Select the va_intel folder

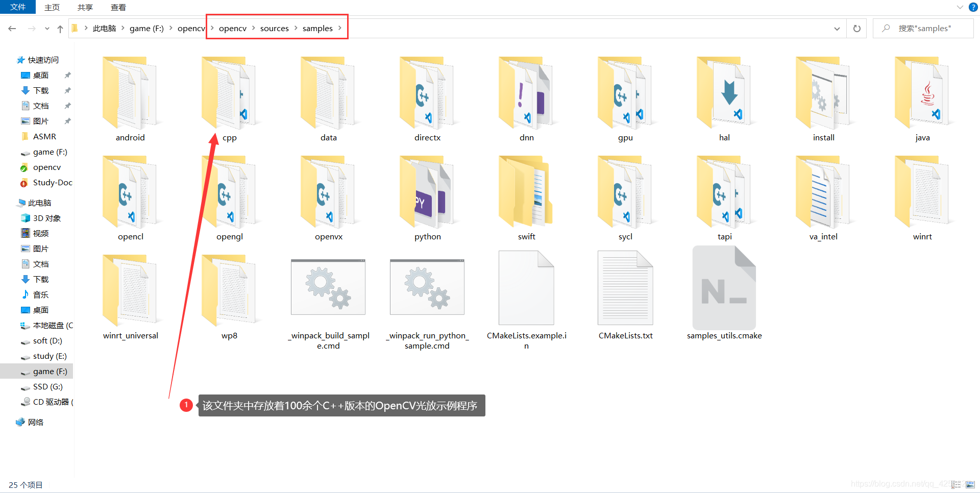click(823, 198)
